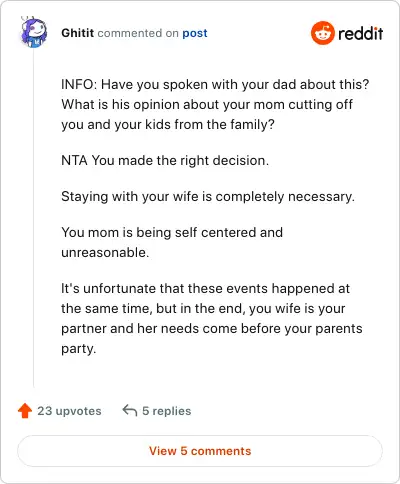Click the 'reddit' wordmark text
Image resolution: width=400 pixels, height=484 pixels.
pos(360,33)
